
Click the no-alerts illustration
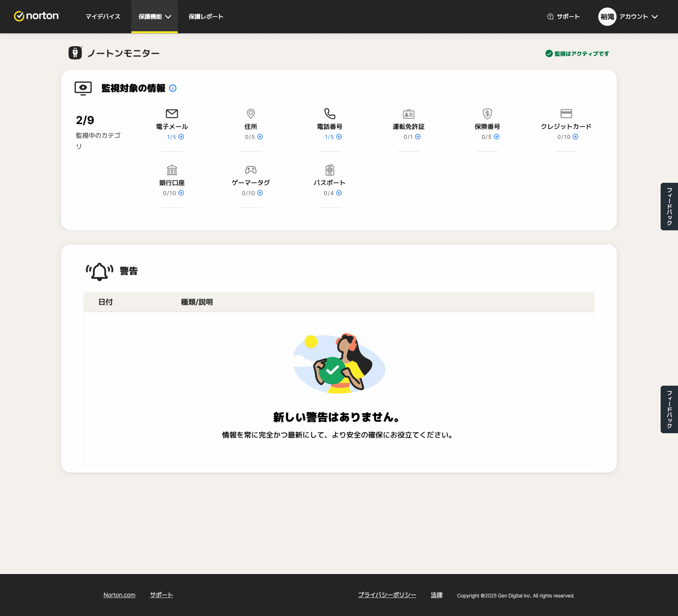click(339, 363)
